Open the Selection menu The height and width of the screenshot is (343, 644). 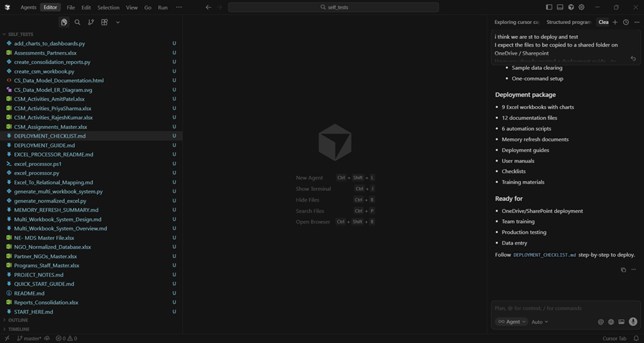coord(108,8)
